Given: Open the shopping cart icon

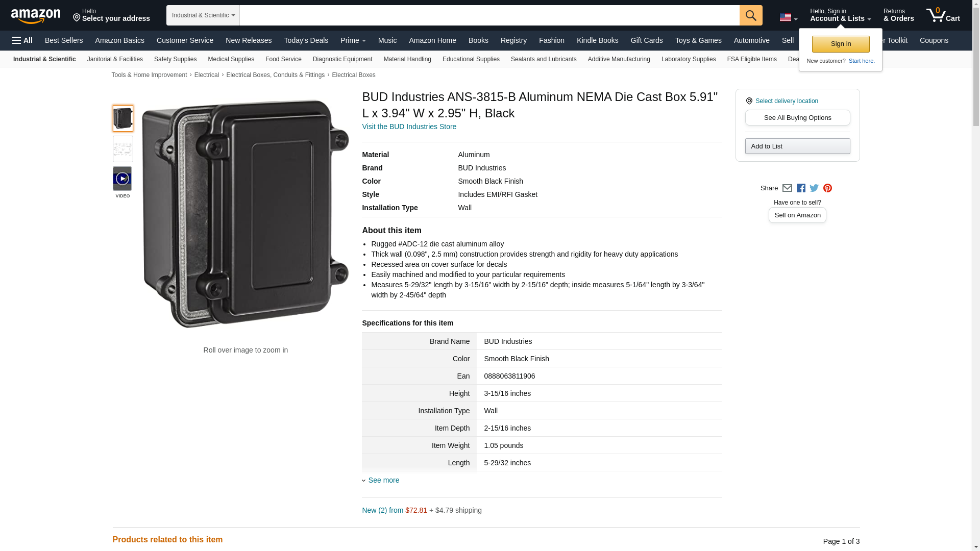Looking at the screenshot, I should [x=943, y=15].
